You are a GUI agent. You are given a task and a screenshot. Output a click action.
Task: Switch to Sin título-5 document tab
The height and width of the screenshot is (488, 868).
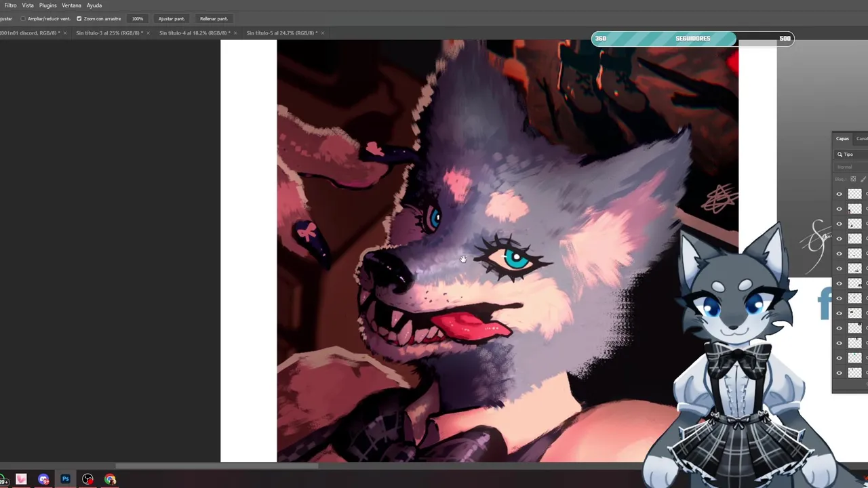(x=281, y=33)
